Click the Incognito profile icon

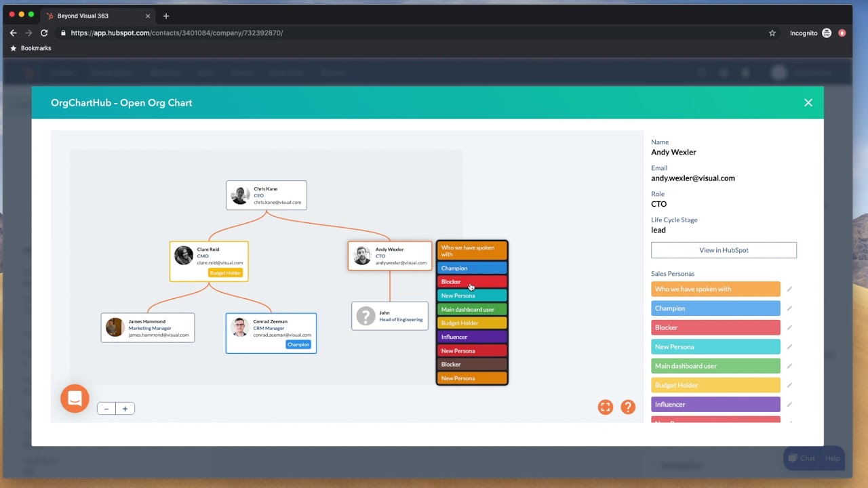coord(827,33)
